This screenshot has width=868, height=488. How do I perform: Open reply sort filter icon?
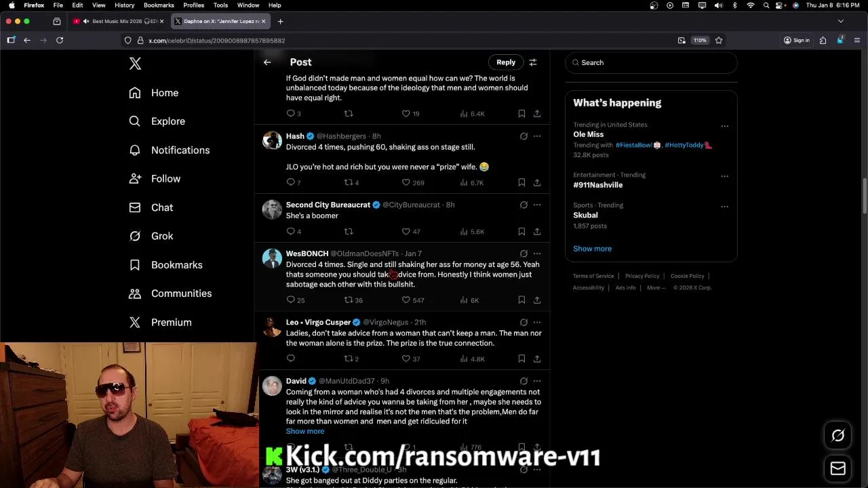533,62
